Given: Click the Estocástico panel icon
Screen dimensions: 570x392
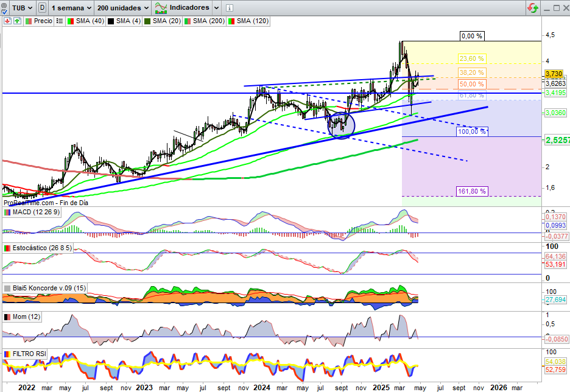Looking at the screenshot, I should (x=7, y=248).
